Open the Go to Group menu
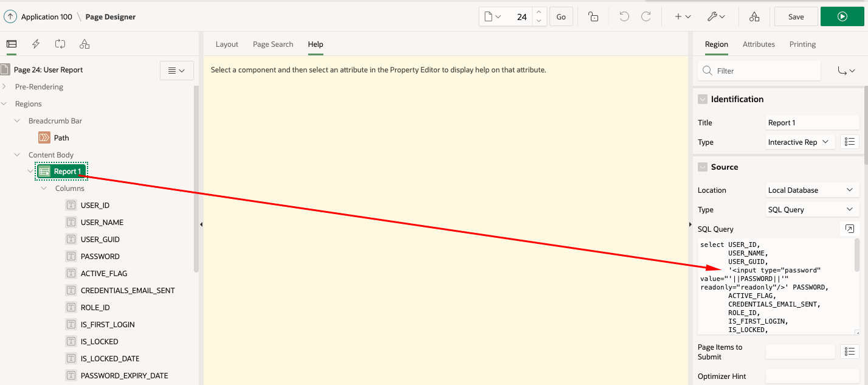This screenshot has width=868, height=385. (846, 71)
